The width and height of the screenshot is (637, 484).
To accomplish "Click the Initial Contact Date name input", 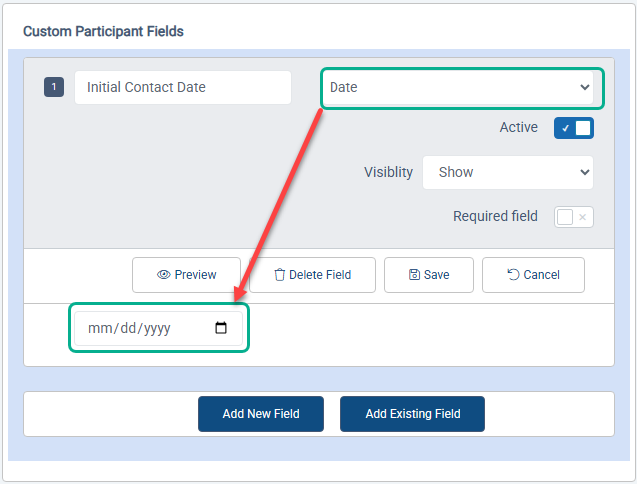I will pyautogui.click(x=182, y=87).
